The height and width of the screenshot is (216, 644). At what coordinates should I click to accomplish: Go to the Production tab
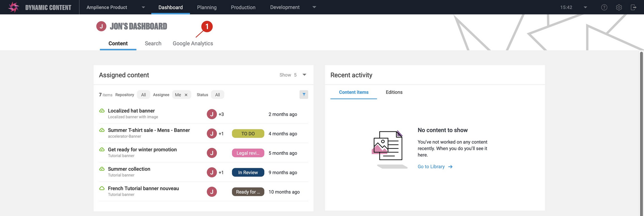243,7
